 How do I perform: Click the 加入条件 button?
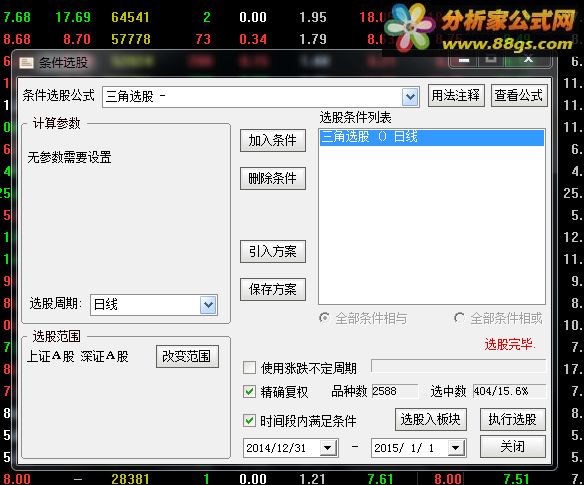click(x=273, y=140)
